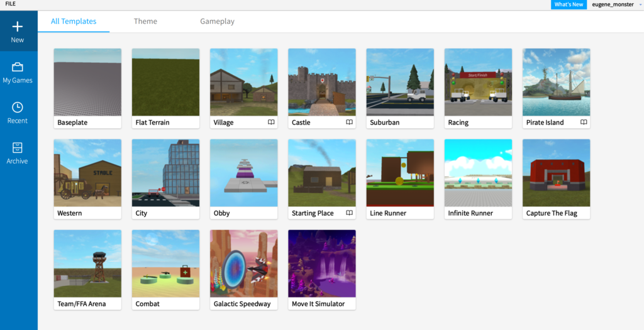The height and width of the screenshot is (330, 644).
Task: Click the Capture The Flag label text
Action: pyautogui.click(x=552, y=213)
